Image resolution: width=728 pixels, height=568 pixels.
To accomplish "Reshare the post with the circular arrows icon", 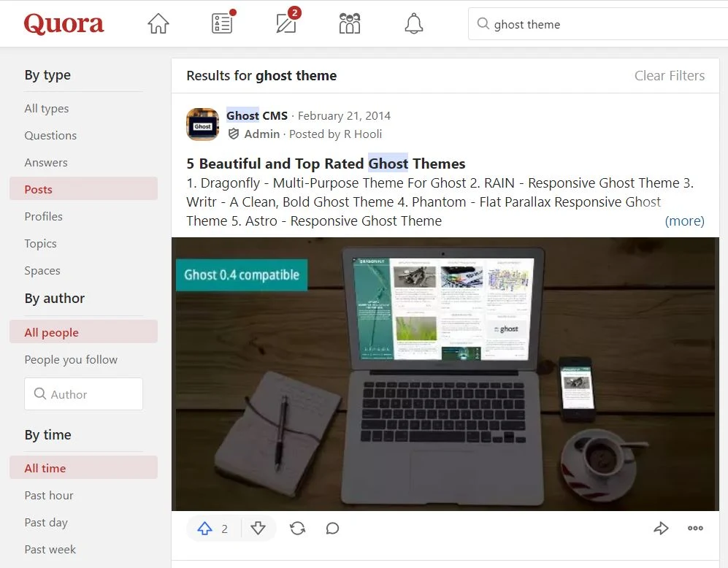I will [x=297, y=528].
